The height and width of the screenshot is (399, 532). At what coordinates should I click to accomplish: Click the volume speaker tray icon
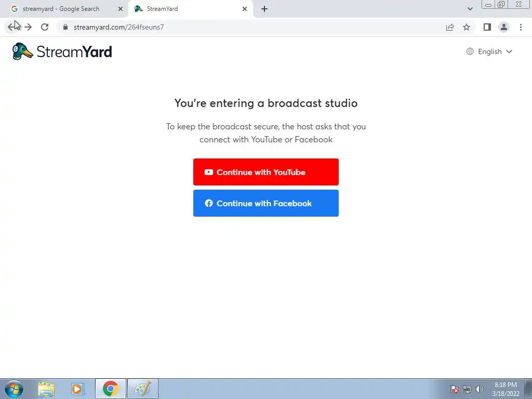tap(480, 389)
